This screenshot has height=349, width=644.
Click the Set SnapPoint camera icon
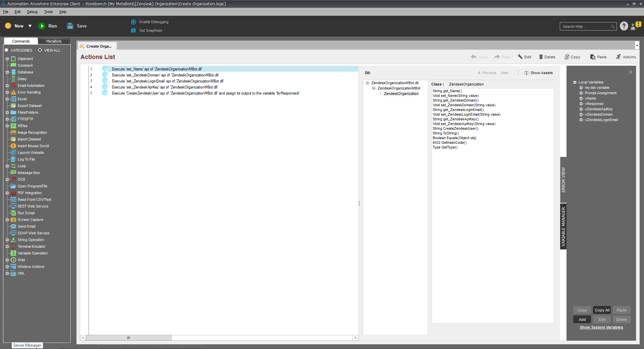pyautogui.click(x=133, y=31)
